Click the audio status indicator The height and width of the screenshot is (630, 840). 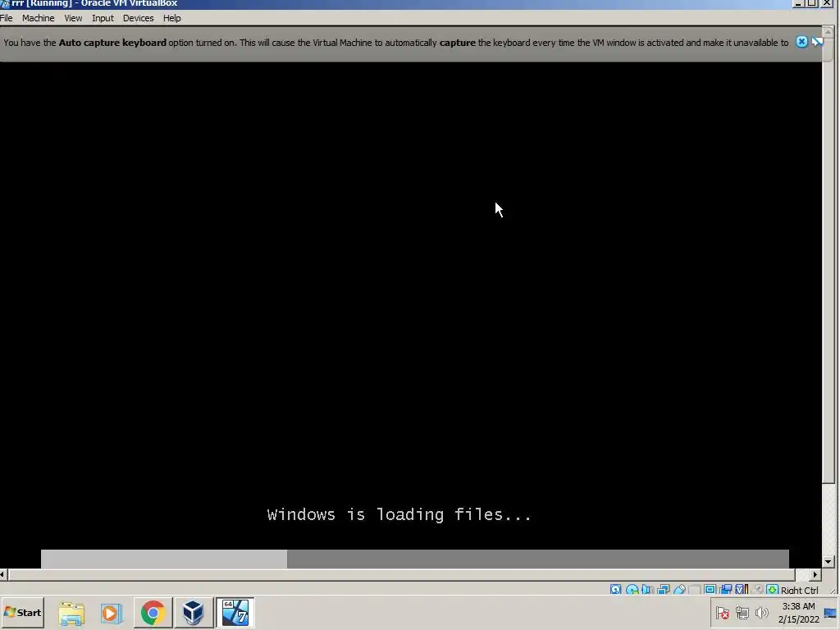coord(648,589)
